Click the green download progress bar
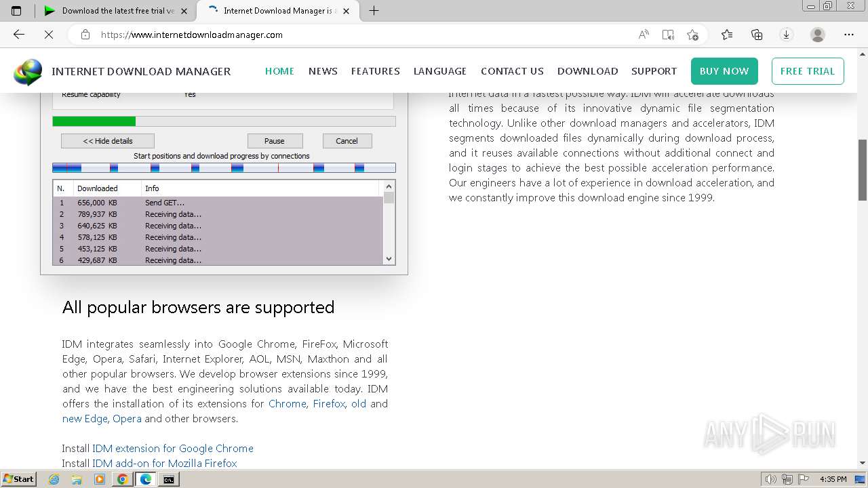This screenshot has height=488, width=868. pyautogui.click(x=94, y=121)
